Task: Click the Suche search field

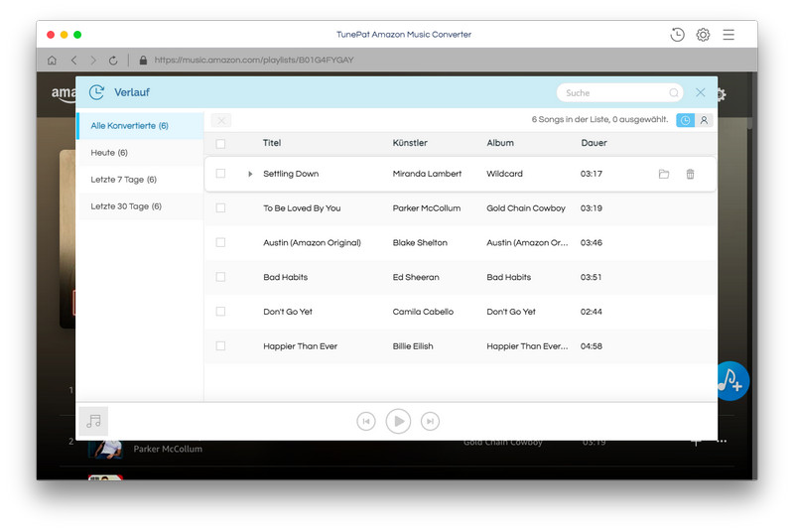Action: (x=619, y=92)
